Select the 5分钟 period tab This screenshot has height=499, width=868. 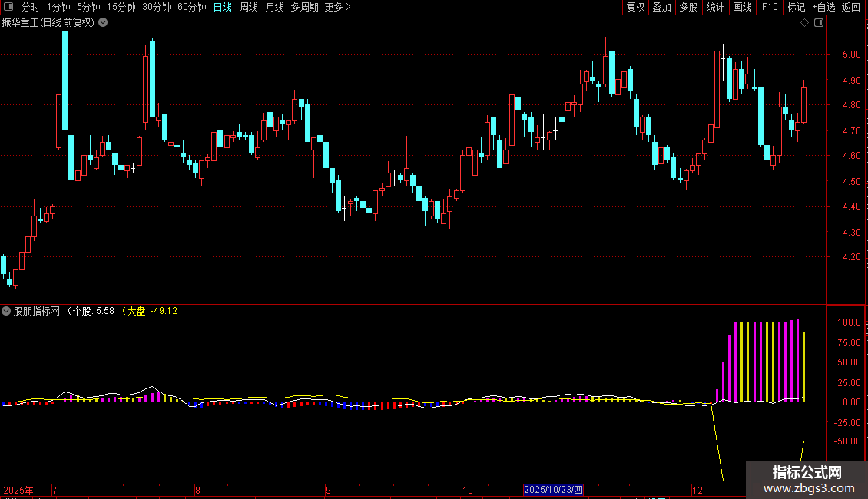[88, 7]
